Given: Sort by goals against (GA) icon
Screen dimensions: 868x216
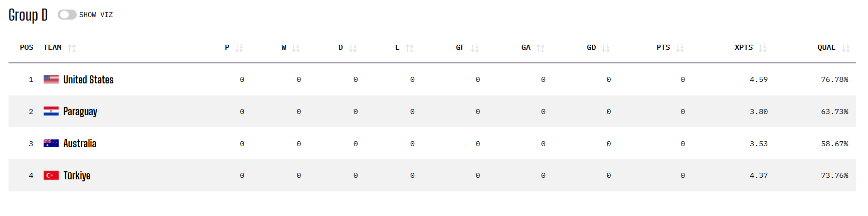Looking at the screenshot, I should pos(541,48).
